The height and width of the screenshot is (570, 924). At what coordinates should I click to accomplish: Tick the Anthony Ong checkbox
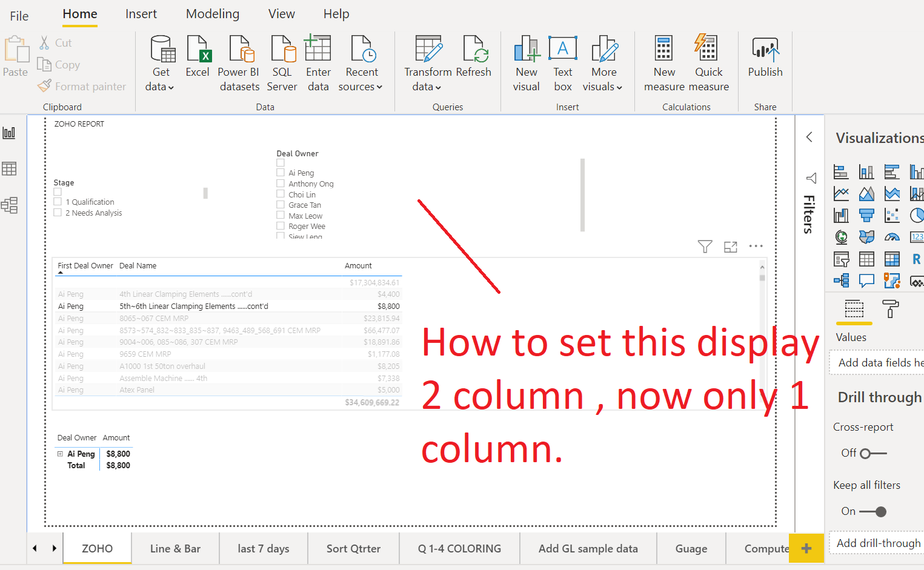click(281, 184)
